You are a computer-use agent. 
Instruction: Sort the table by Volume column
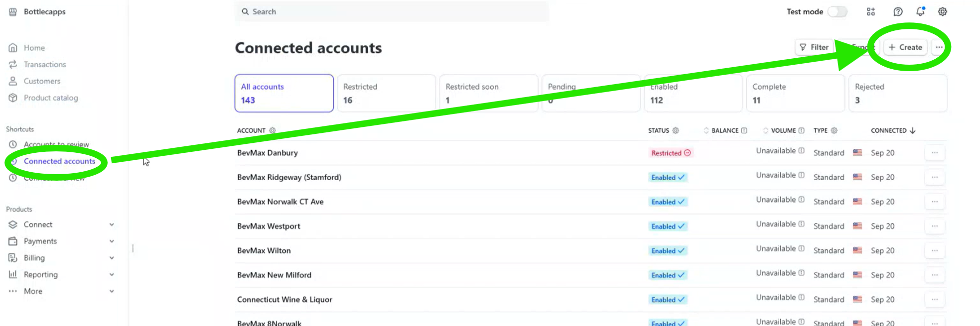click(x=766, y=130)
